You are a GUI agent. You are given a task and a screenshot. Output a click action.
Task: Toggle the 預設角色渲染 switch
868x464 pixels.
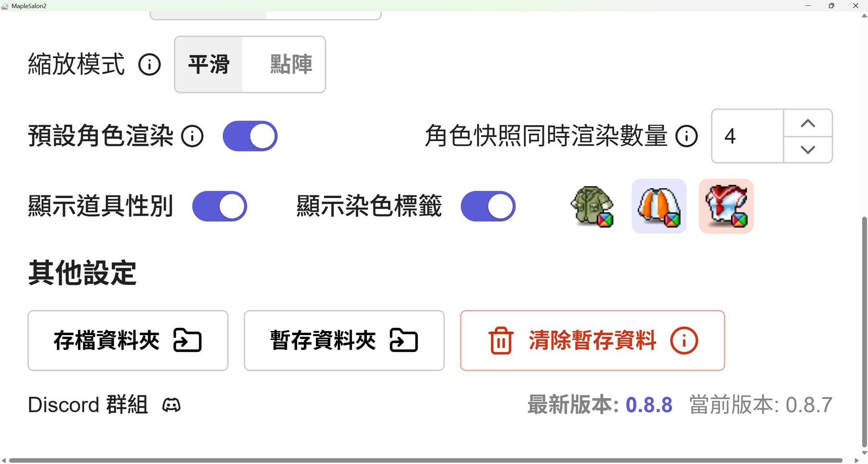(x=250, y=136)
